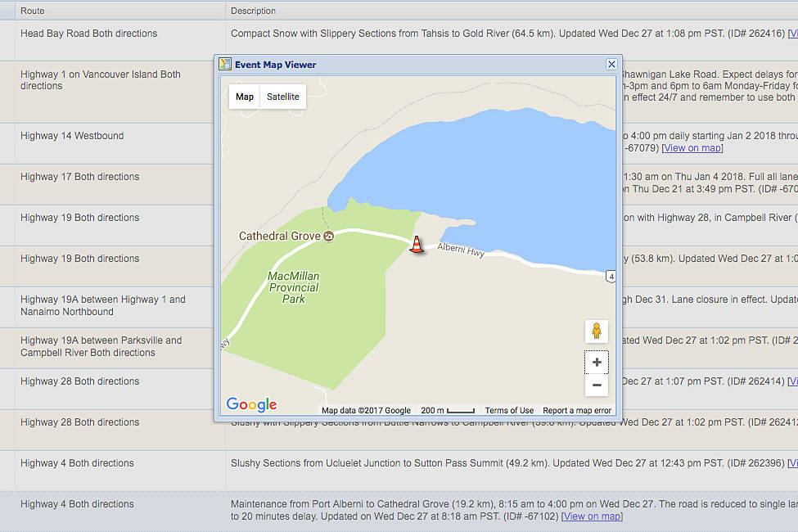Click Report a map error link
The height and width of the screenshot is (532, 798).
[x=577, y=411]
